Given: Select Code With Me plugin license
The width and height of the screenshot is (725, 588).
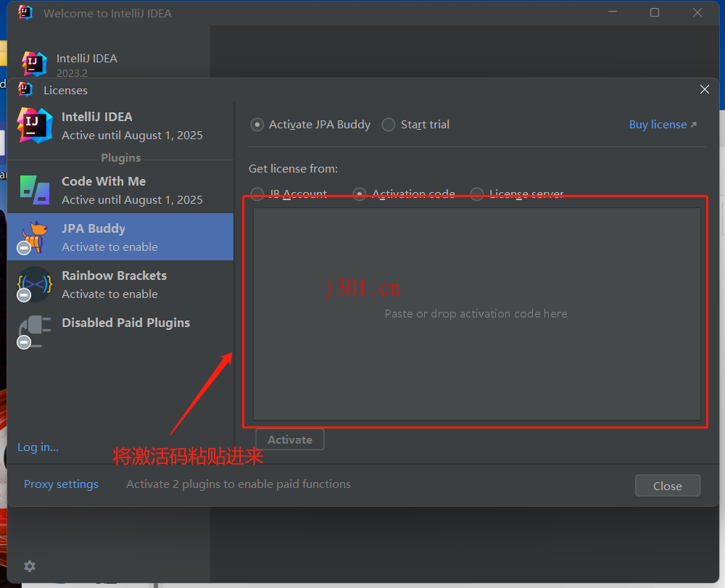Looking at the screenshot, I should (120, 190).
